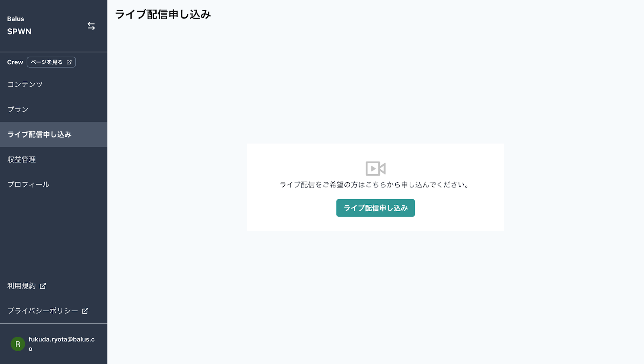
Task: Click the external link icon beside 利用規約
Action: click(43, 286)
